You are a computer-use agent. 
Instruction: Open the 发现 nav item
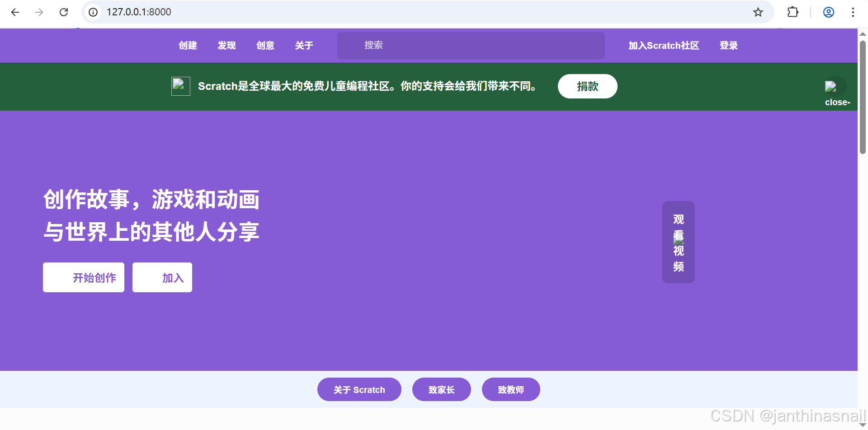point(226,46)
